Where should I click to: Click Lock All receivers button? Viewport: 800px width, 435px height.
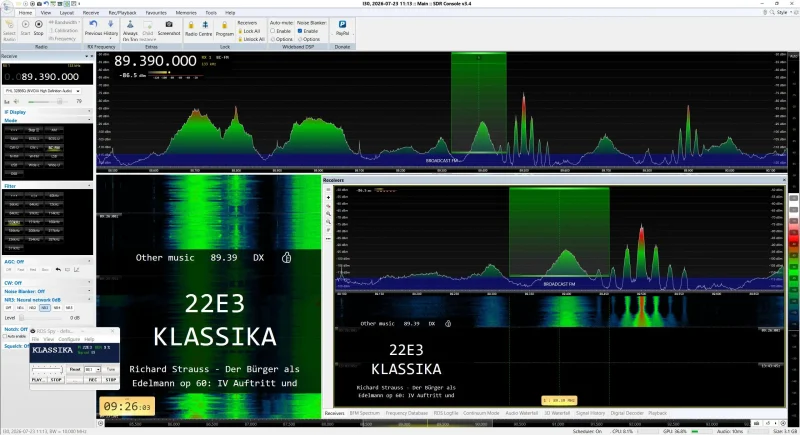(x=249, y=31)
